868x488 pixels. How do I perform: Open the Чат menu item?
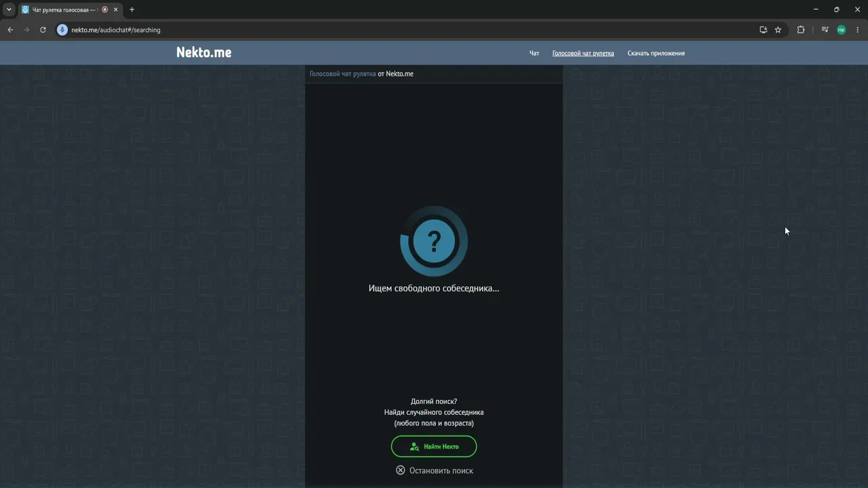(x=534, y=53)
